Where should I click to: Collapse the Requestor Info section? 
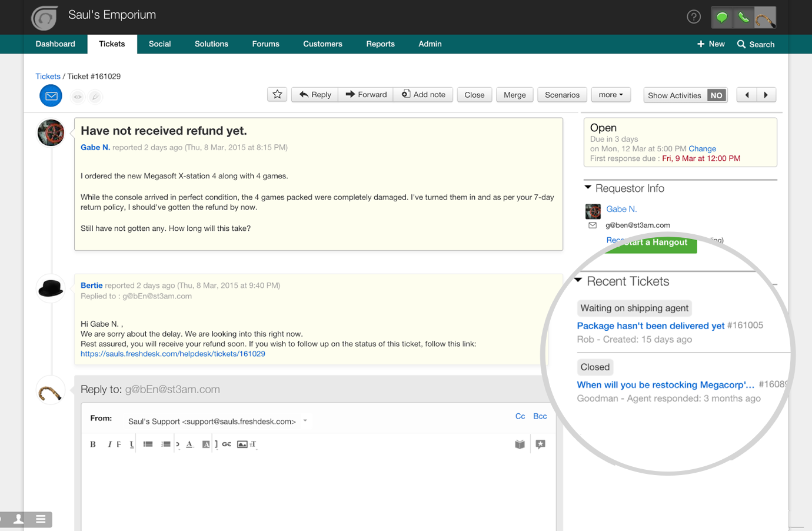(588, 188)
